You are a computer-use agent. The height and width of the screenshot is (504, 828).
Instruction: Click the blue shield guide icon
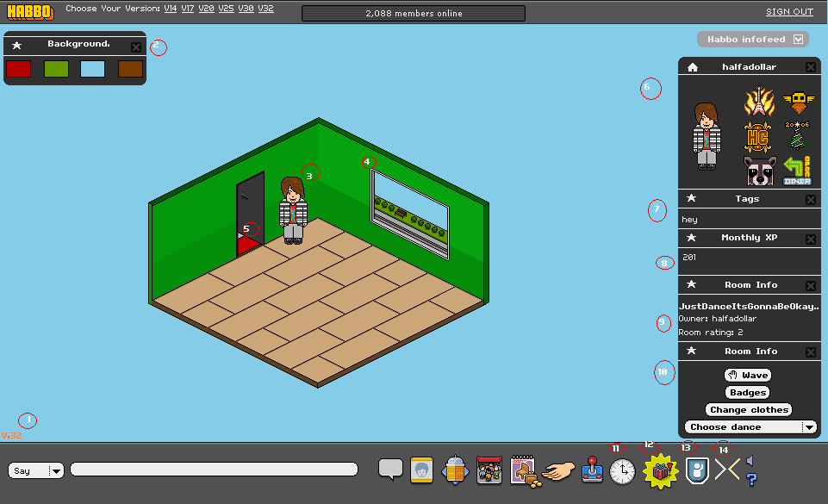[697, 470]
